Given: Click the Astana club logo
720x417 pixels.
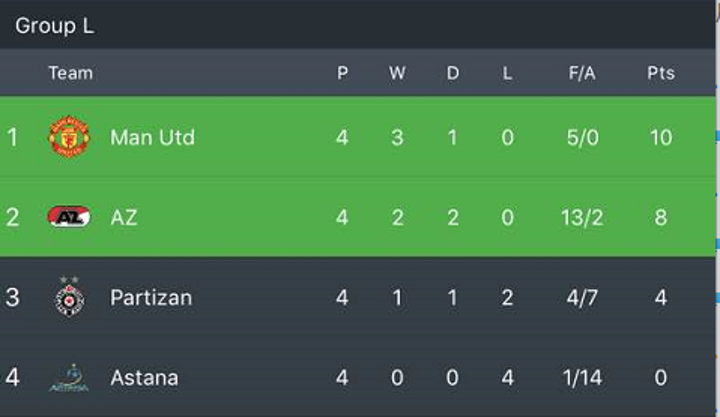Looking at the screenshot, I should click(x=70, y=378).
